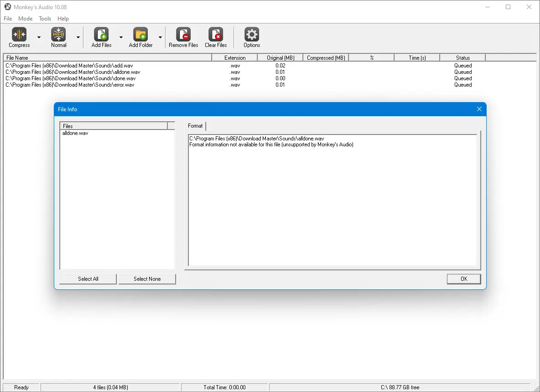Click the 0.02 original size value
This screenshot has height=392, width=540.
click(x=280, y=66)
